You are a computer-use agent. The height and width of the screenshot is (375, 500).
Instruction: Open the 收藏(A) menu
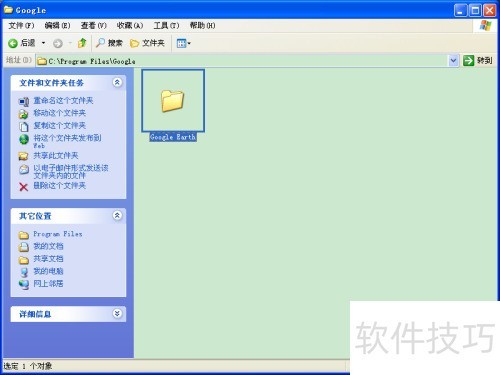[x=130, y=25]
